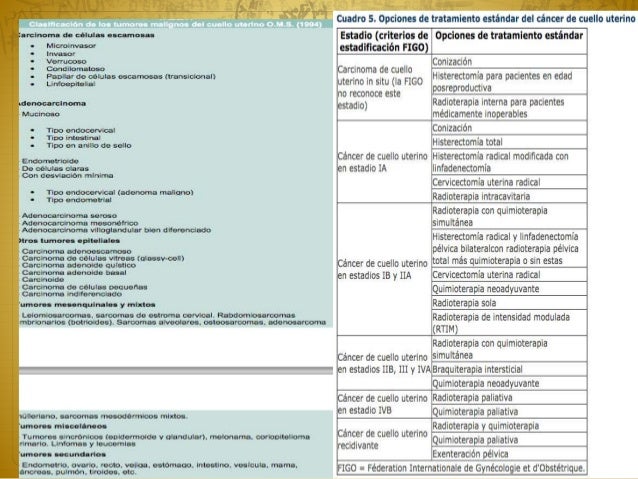Select the 'Tumores secundarios' heading

point(62,454)
